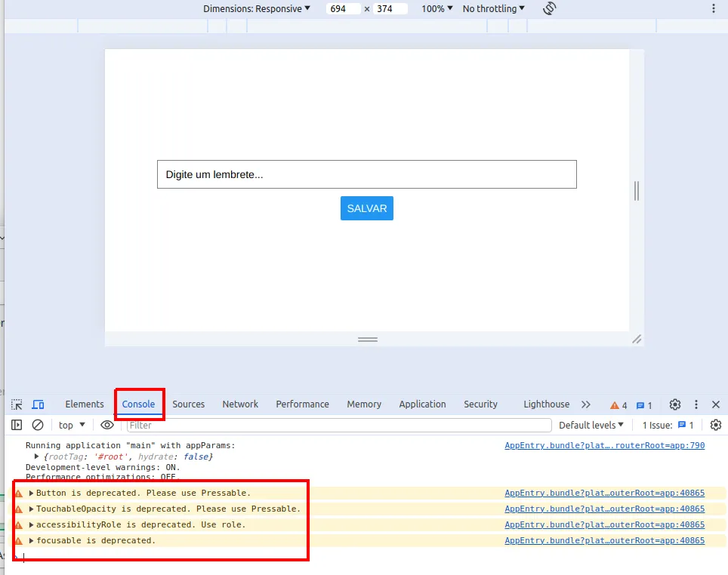Viewport: 728px width, 575px height.
Task: Close the DevTools panel
Action: point(716,404)
